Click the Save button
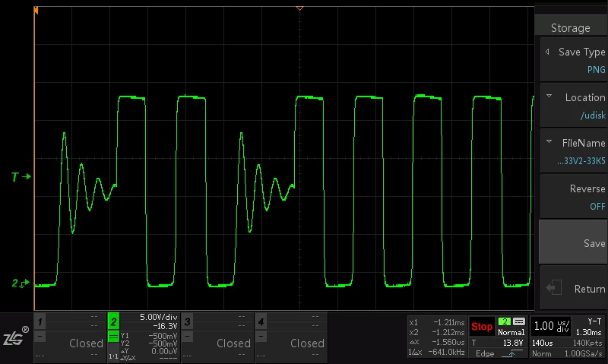Screen dimensions: 608x364 573,242
